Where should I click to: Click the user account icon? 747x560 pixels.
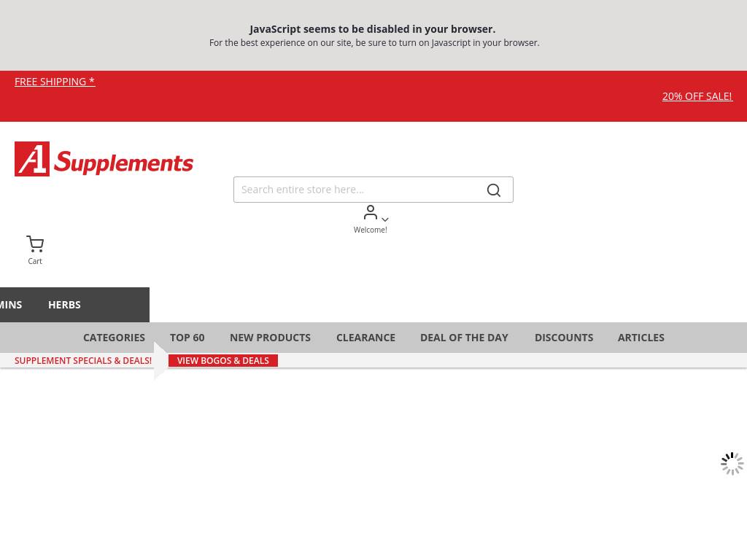(x=371, y=212)
